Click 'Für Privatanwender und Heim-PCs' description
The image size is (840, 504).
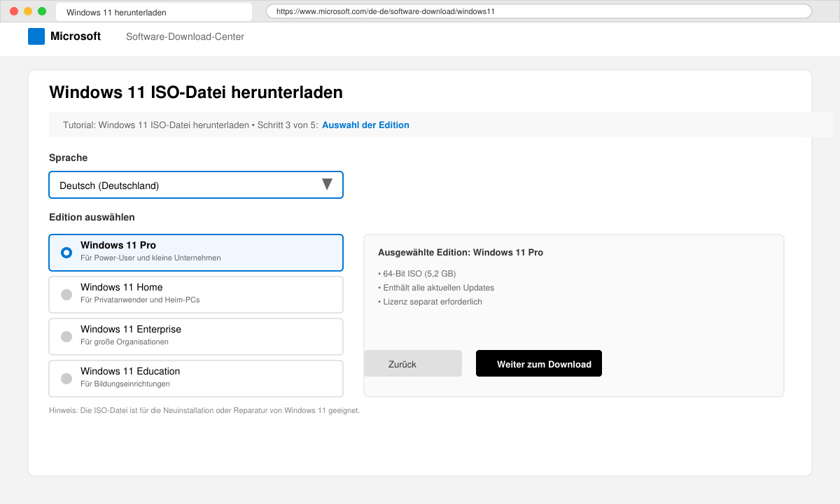pos(140,300)
